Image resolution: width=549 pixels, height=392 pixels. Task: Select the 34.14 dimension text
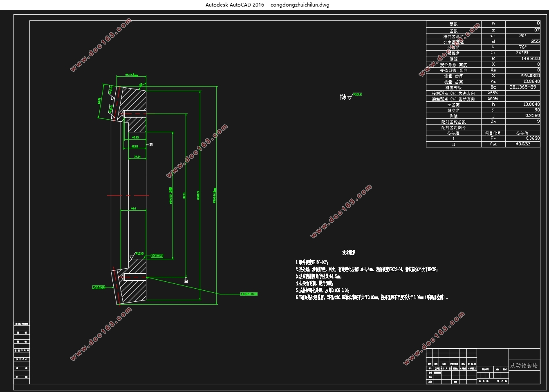pyautogui.click(x=137, y=156)
